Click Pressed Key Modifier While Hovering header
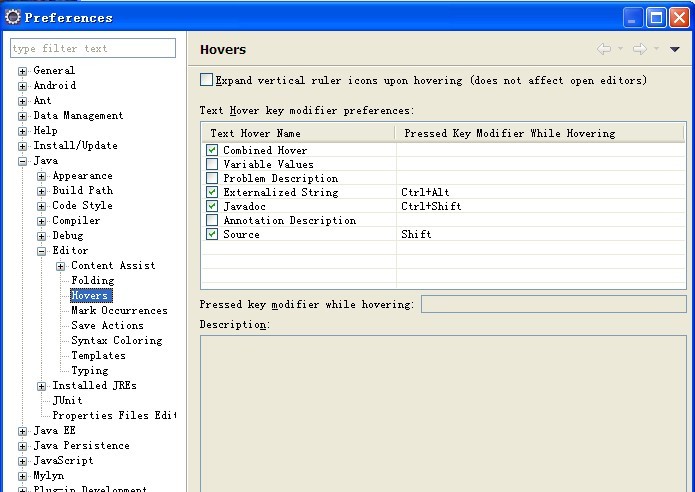Image resolution: width=695 pixels, height=492 pixels. pos(540,133)
